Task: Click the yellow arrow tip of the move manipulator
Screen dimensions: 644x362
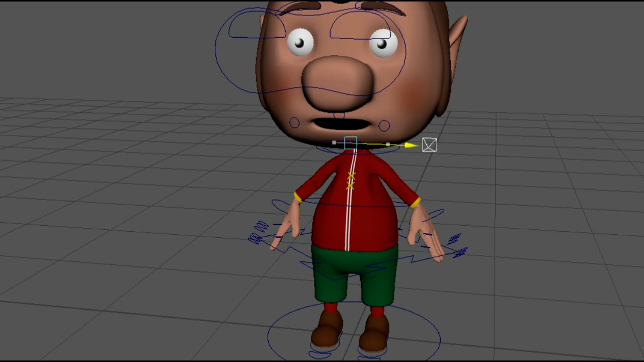Action: [411, 146]
